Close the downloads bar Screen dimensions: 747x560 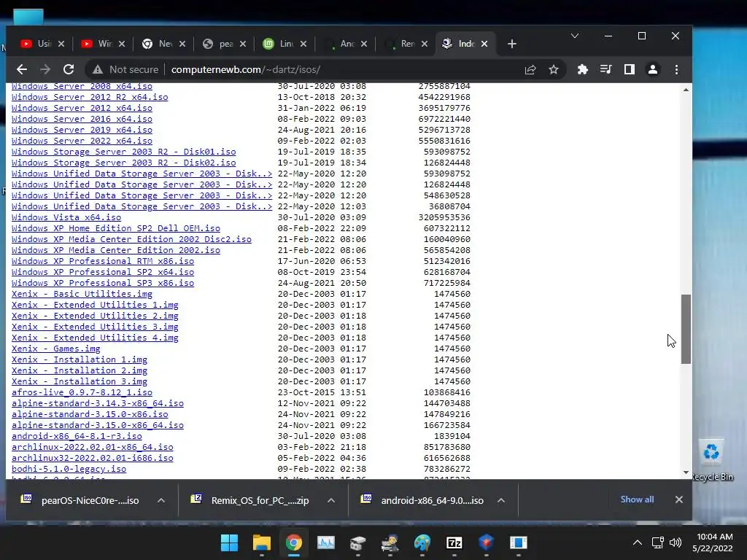[679, 499]
